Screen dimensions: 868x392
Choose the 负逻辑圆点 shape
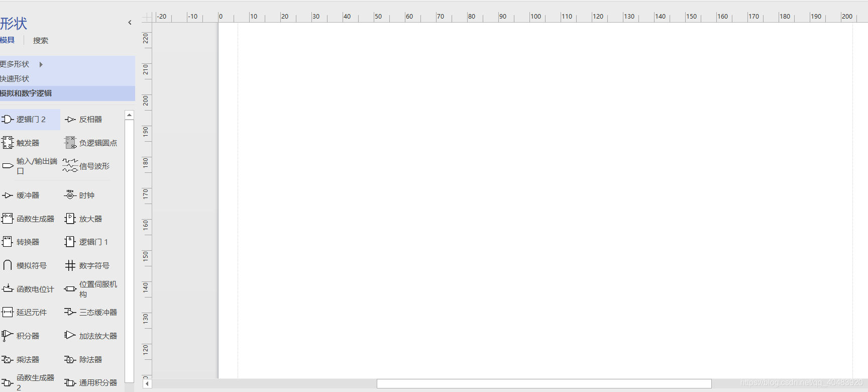click(x=91, y=143)
